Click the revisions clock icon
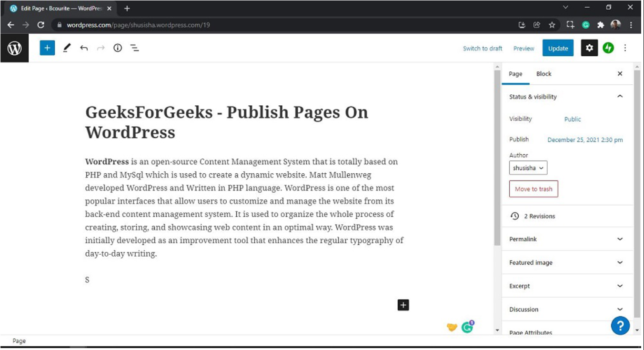This screenshot has width=644, height=350. 514,216
